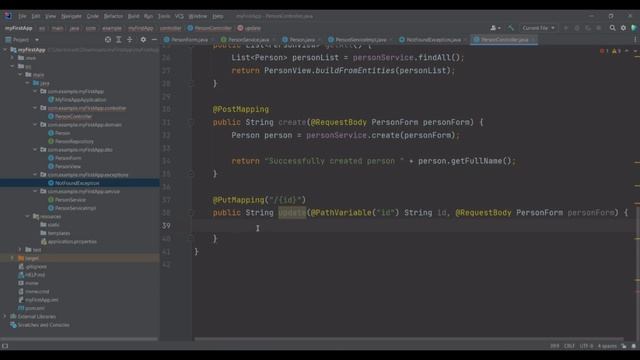Screen dimensions: 640x360
Task: Click the Build project hammer icon
Action: [x=511, y=28]
